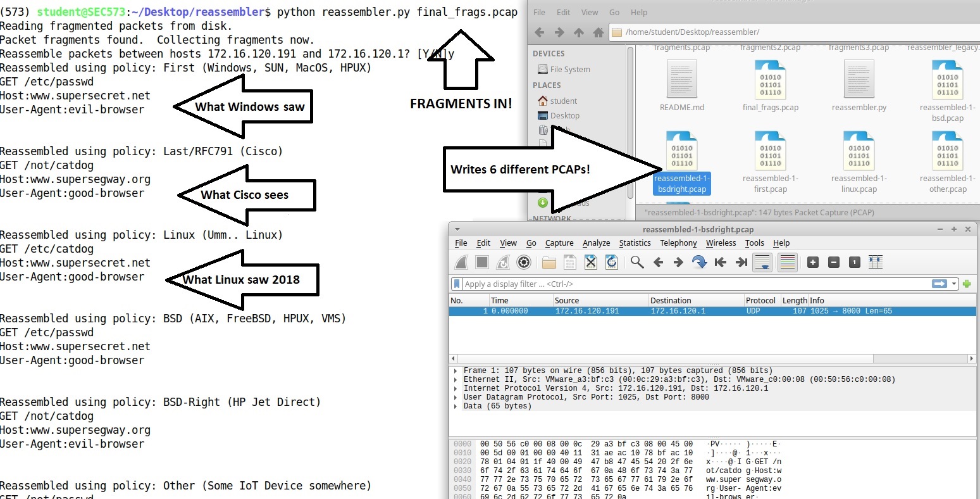
Task: Click the display filter input field
Action: click(696, 284)
